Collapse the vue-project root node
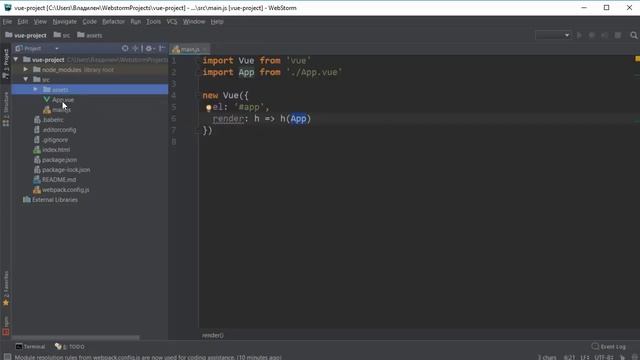This screenshot has width=640, height=360. (16, 60)
